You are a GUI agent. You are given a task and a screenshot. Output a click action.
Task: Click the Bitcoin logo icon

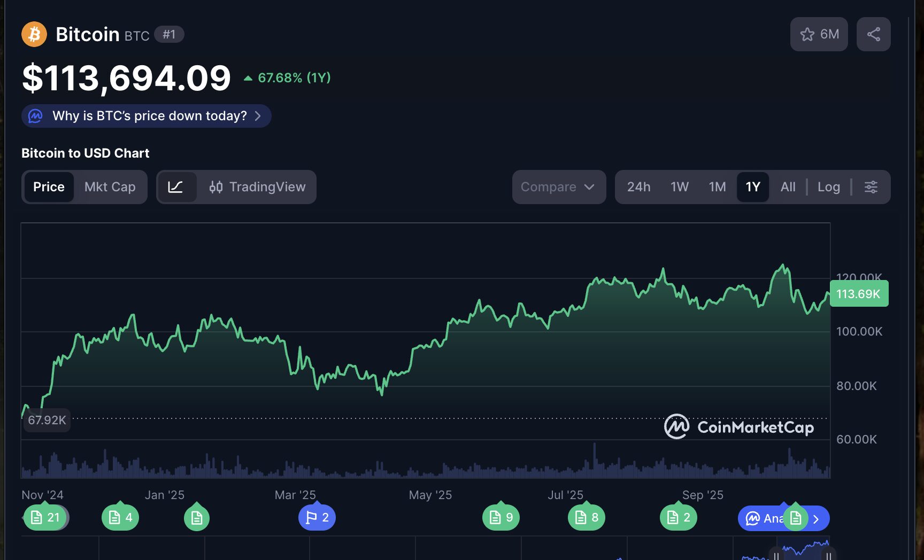34,34
